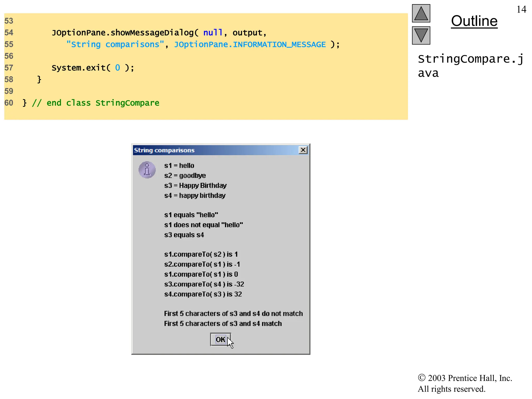
Task: Click code line 54 showMessageDialog call
Action: pyautogui.click(x=159, y=33)
